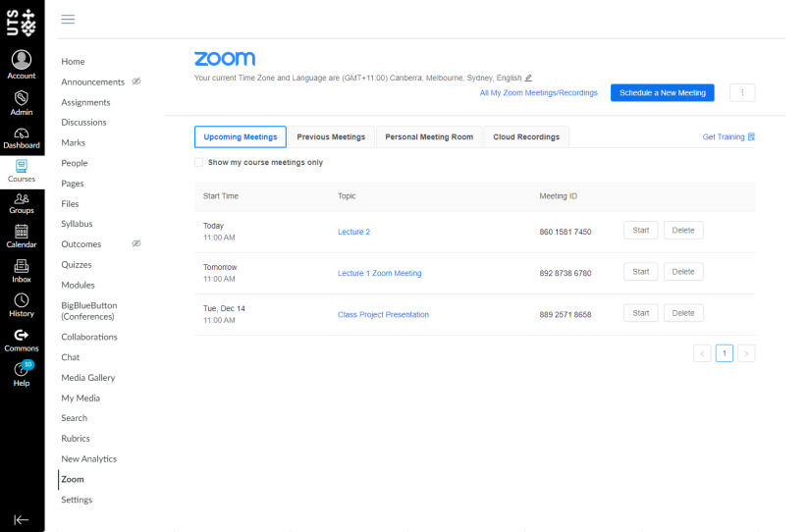Select Zoom in course menu

(73, 479)
